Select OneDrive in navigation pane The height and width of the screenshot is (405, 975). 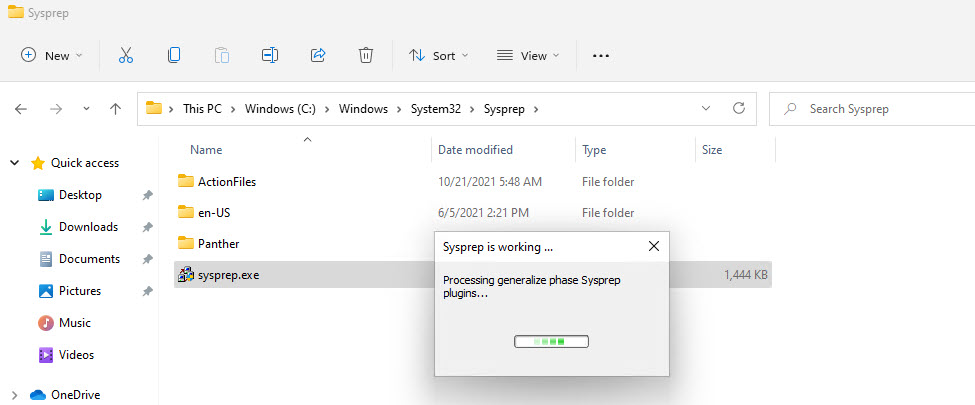click(x=76, y=394)
